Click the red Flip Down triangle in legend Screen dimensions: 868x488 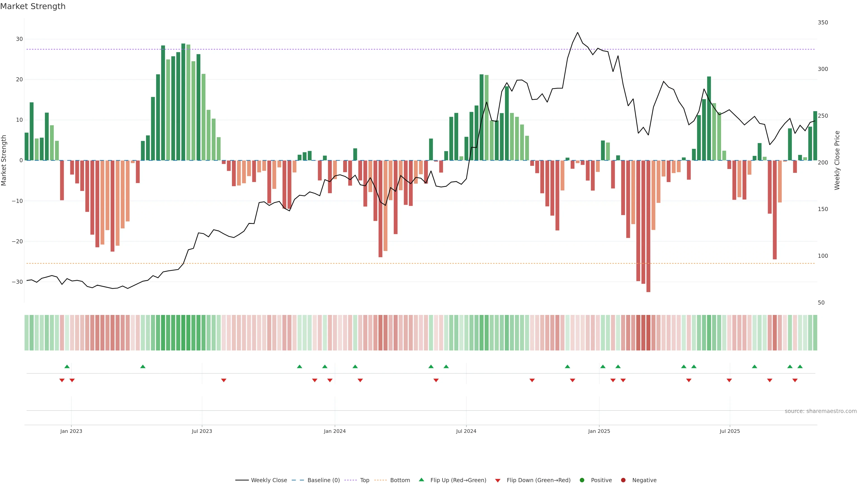497,480
